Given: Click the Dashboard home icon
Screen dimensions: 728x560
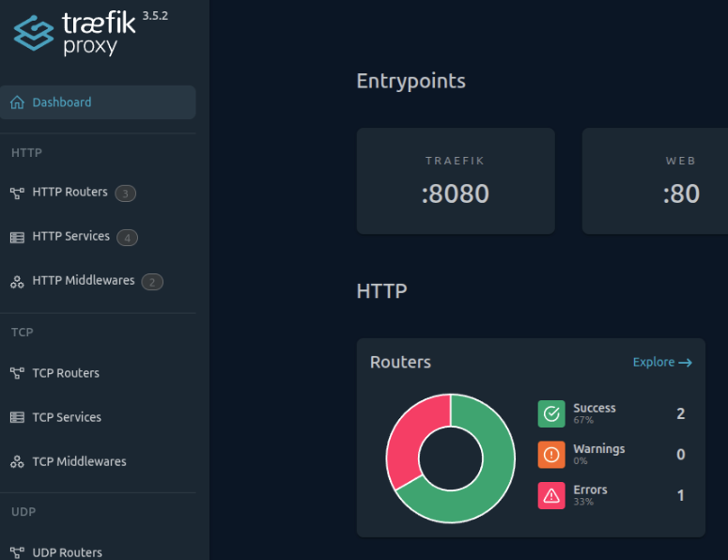Looking at the screenshot, I should 17,102.
